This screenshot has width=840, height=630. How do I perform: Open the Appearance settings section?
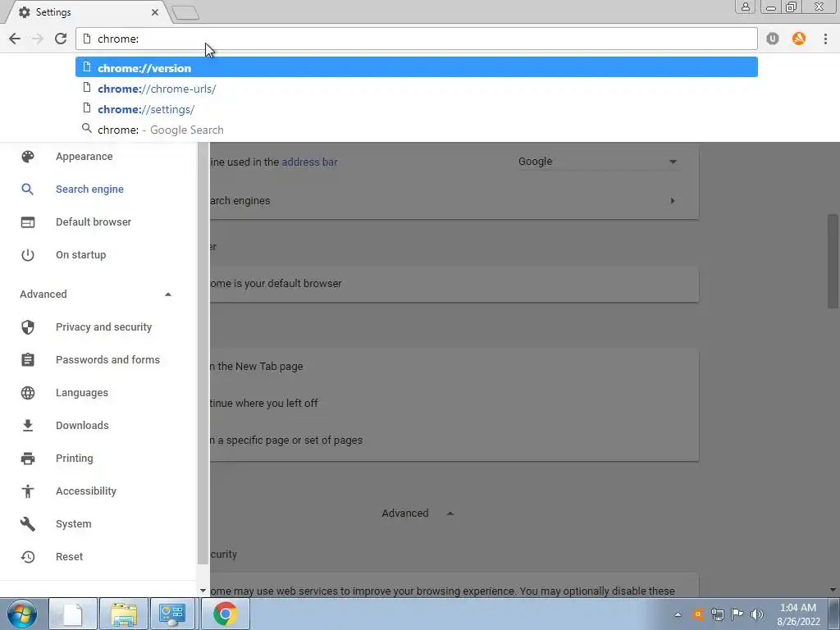(x=84, y=157)
